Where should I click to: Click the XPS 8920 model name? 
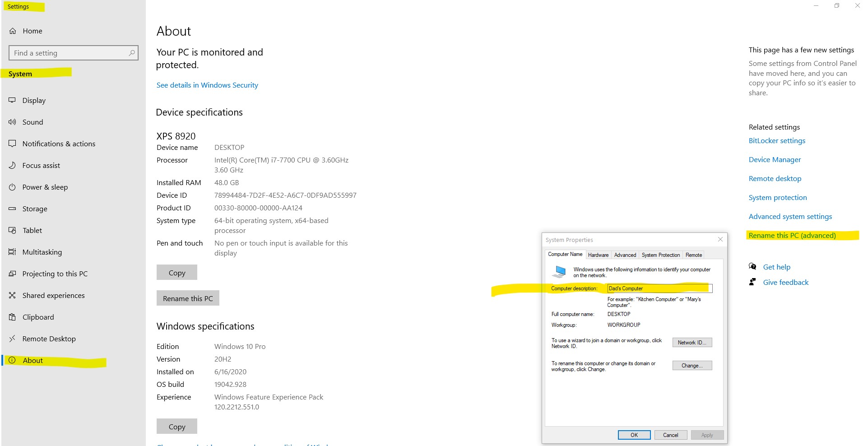[x=176, y=136]
